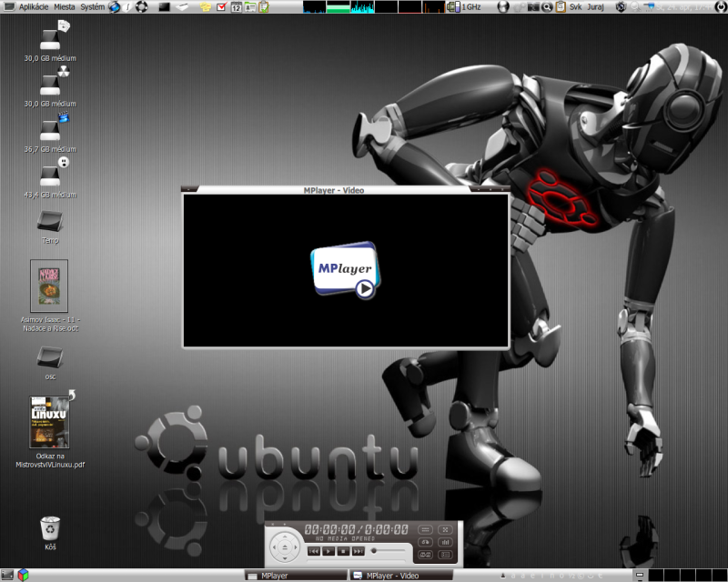Viewport: 728px width, 582px height.
Task: Open the Aplikácie menu
Action: tap(34, 7)
